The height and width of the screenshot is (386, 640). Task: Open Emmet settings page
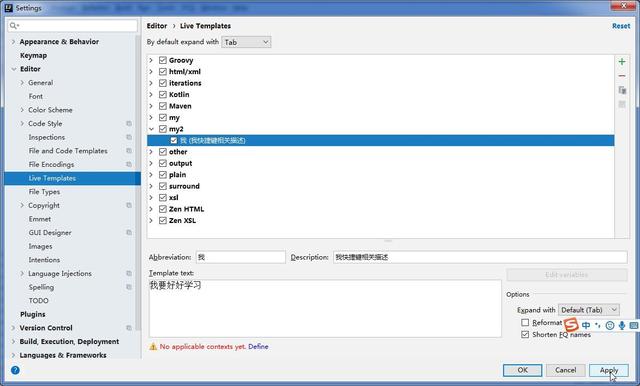(40, 219)
